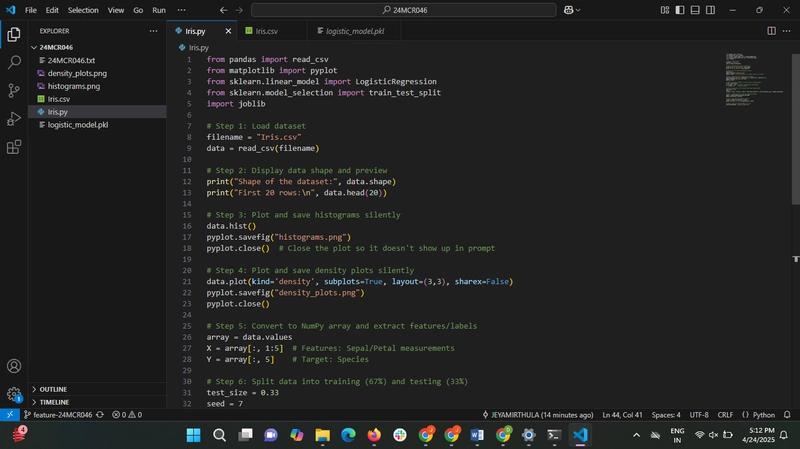Open the Source Control view
Image resolution: width=800 pixels, height=449 pixels.
point(14,90)
